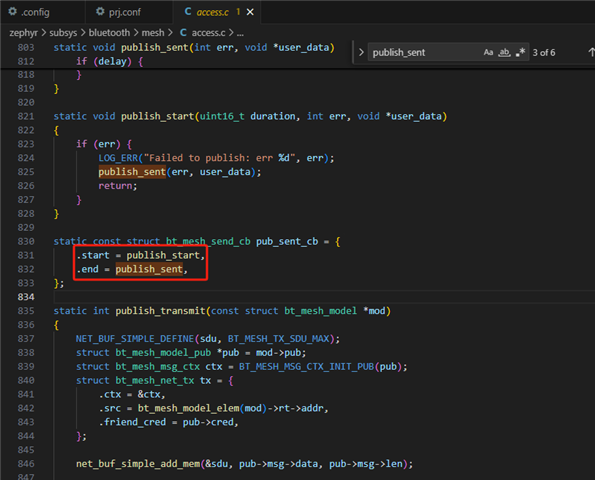The width and height of the screenshot is (595, 480).
Task: Click highlighted publish_sent call on line 825
Action: pyautogui.click(x=132, y=172)
